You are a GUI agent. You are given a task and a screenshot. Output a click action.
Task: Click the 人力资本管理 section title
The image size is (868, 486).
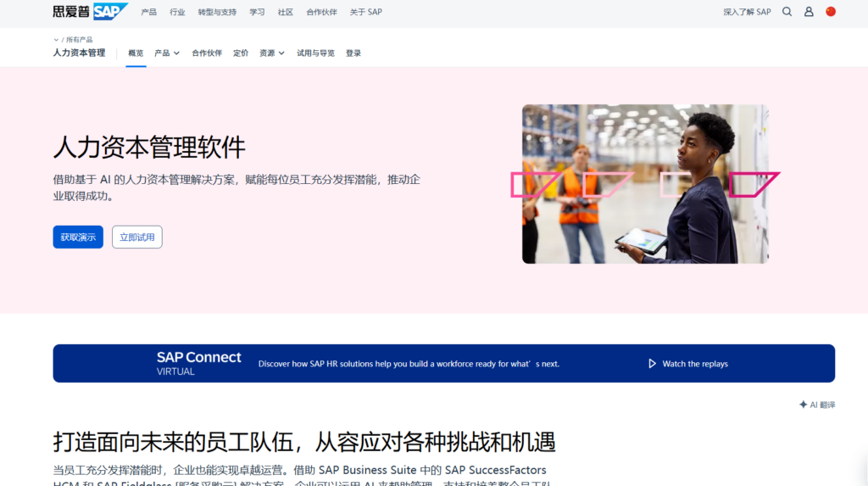tap(79, 53)
